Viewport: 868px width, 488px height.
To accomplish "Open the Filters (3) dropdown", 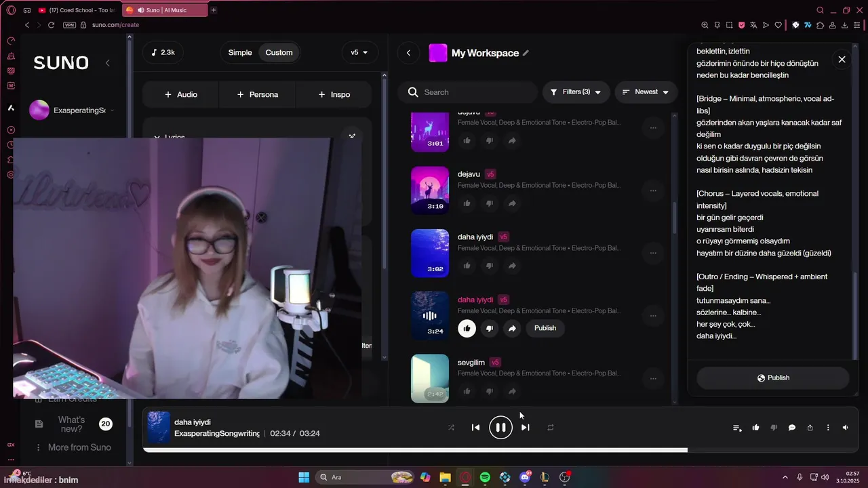I will click(x=576, y=92).
